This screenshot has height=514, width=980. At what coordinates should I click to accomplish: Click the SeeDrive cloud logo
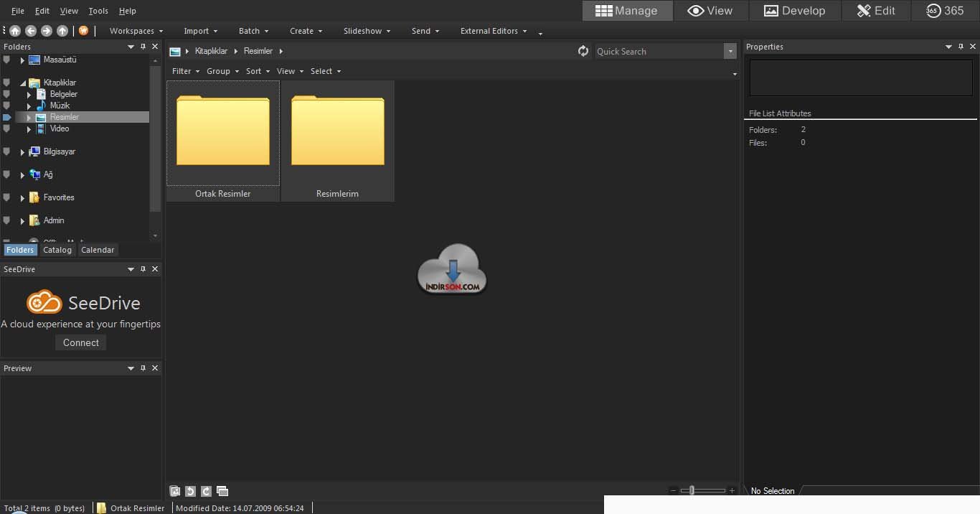tap(44, 302)
